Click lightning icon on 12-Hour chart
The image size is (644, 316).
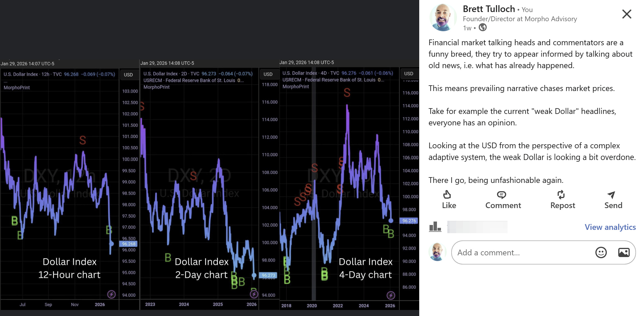(111, 294)
